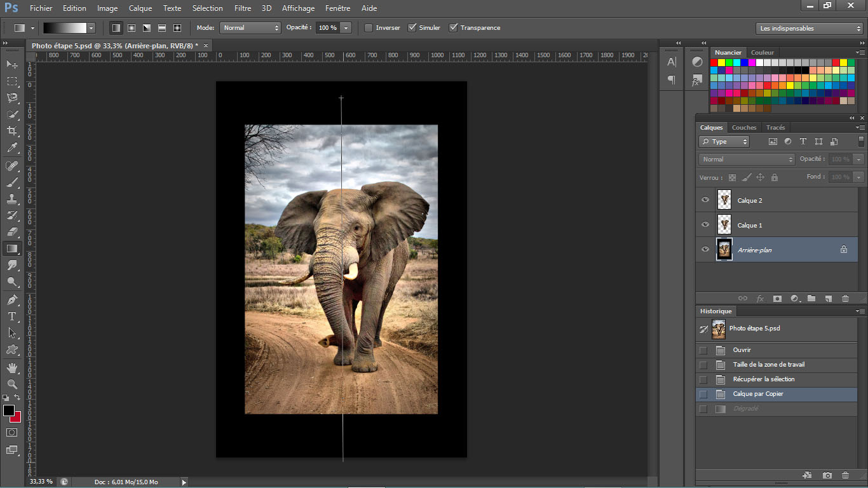The height and width of the screenshot is (488, 868).
Task: Click the new group folder icon
Action: (x=811, y=299)
